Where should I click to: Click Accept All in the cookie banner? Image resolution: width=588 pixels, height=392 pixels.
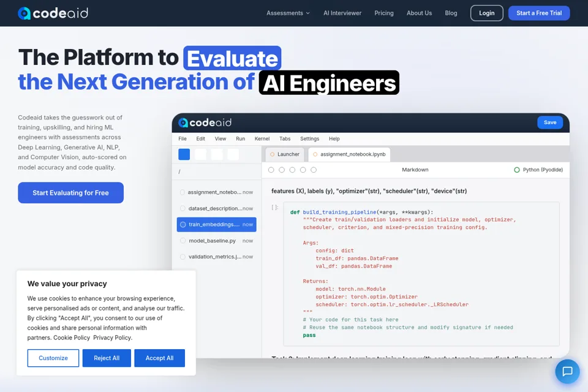[159, 358]
